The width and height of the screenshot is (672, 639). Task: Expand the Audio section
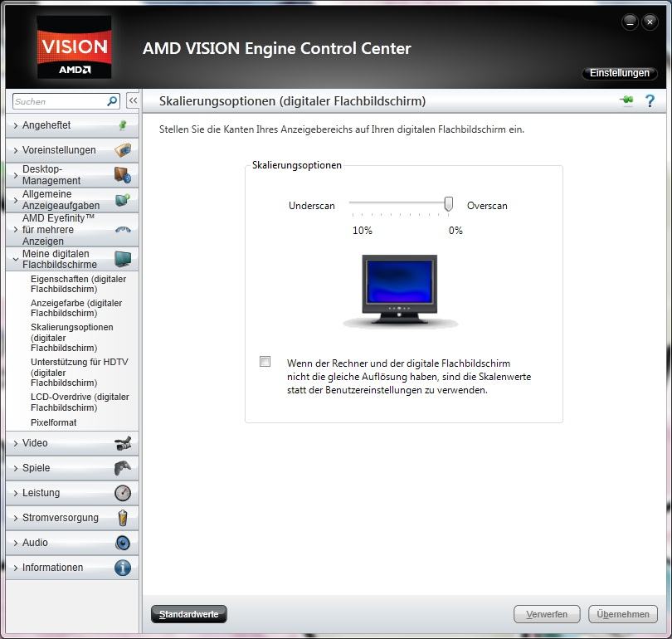tap(72, 543)
